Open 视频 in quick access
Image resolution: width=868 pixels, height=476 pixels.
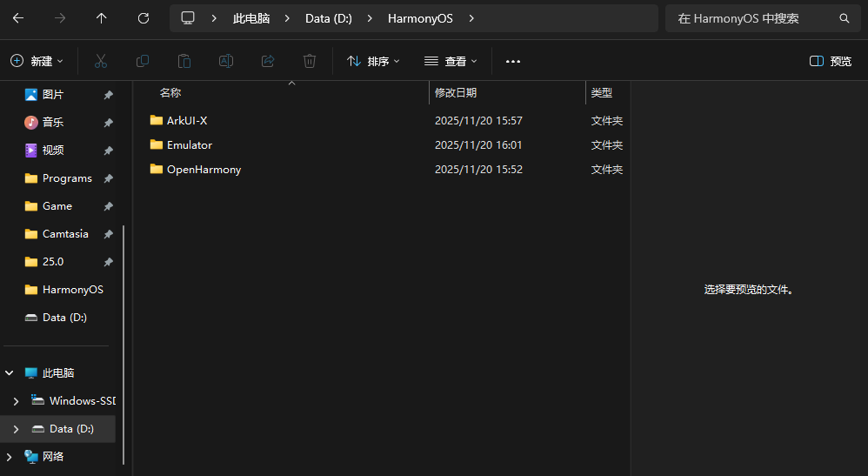point(52,151)
